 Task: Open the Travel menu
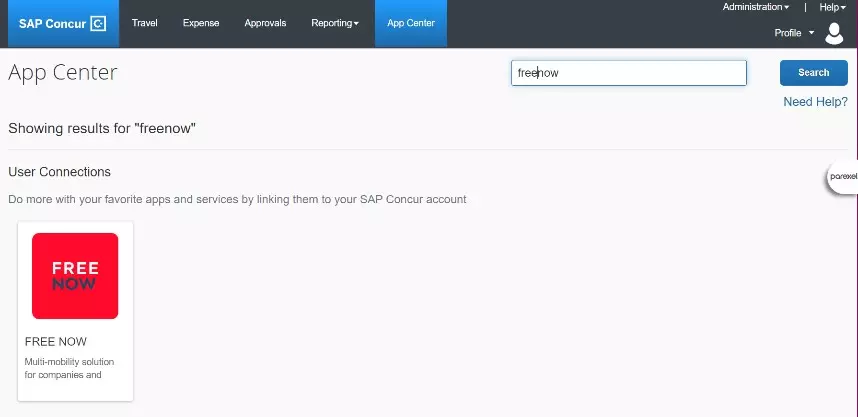point(144,23)
